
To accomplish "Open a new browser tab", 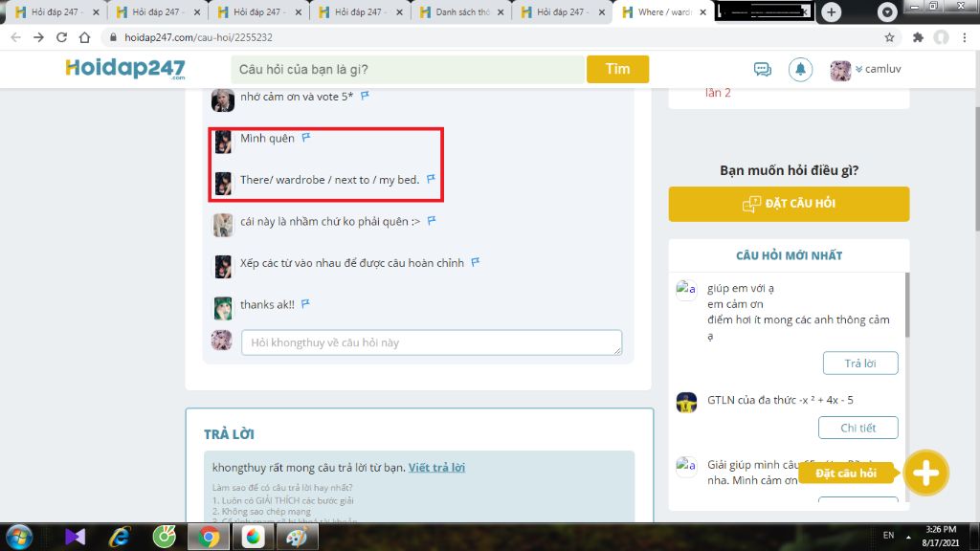I will coord(832,11).
